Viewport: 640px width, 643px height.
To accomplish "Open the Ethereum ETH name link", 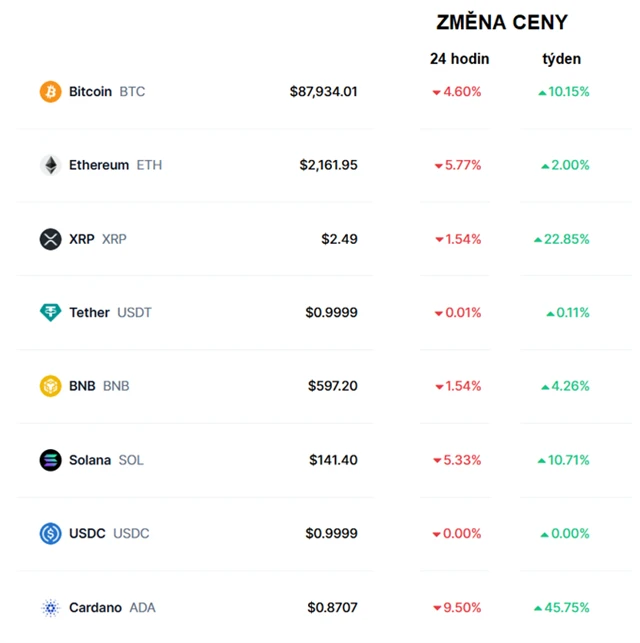I will pyautogui.click(x=114, y=165).
